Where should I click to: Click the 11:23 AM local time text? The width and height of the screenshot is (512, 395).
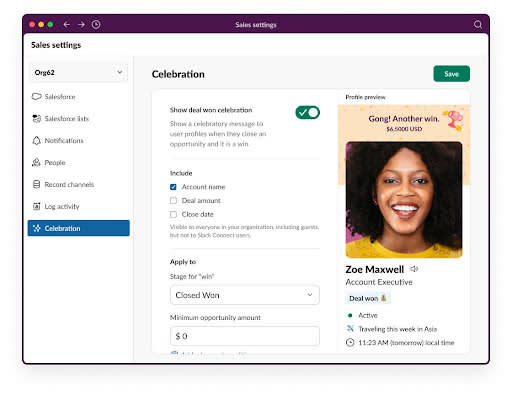406,343
